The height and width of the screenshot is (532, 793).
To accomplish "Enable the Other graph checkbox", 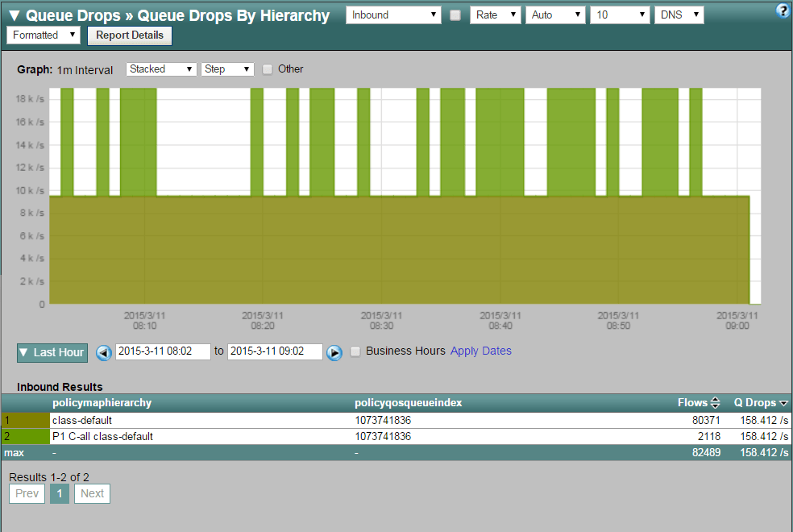I will (x=268, y=69).
